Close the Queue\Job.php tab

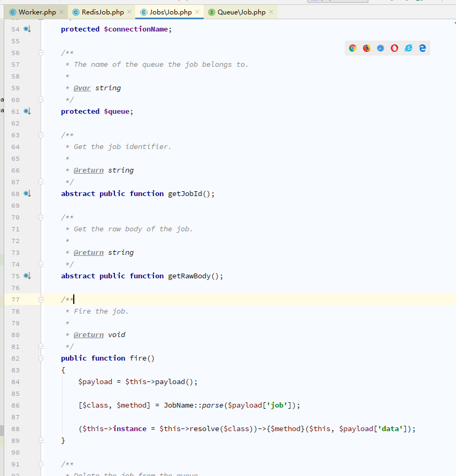(x=271, y=12)
